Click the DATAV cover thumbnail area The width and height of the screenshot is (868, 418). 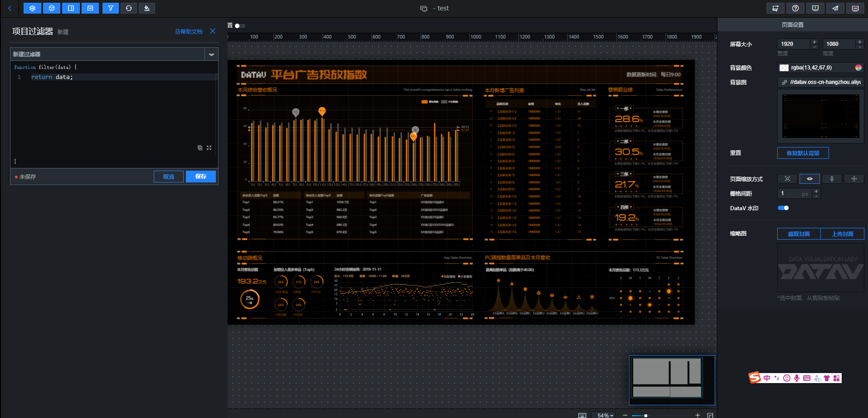(820, 268)
